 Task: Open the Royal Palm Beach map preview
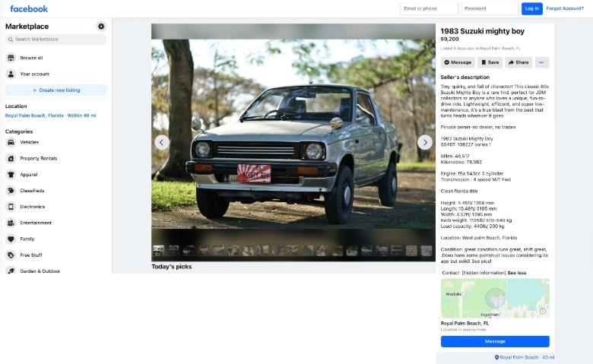pos(495,298)
